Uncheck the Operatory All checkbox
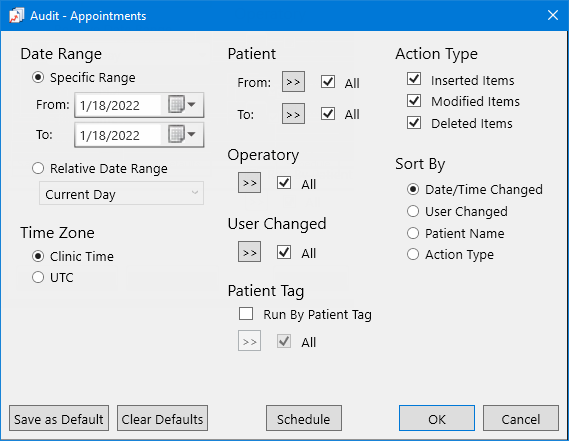This screenshot has height=441, width=569. click(284, 183)
